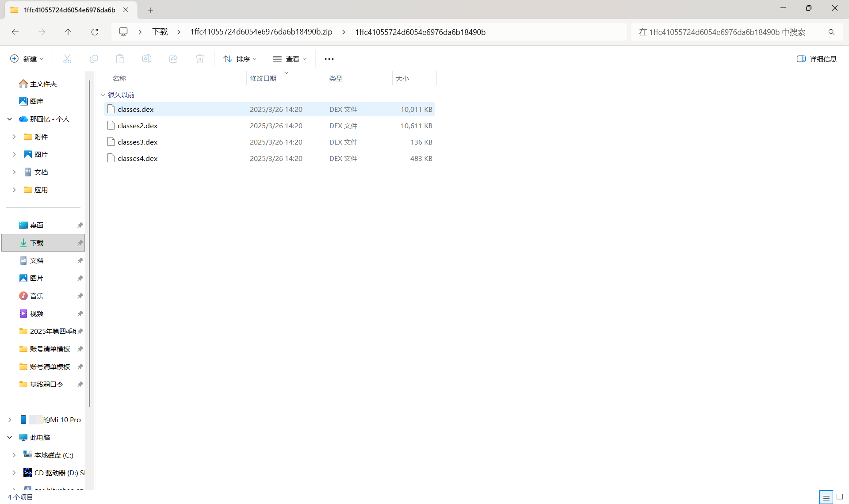Click the Share icon in toolbar
Screen dimensions: 849x504
[x=173, y=59]
